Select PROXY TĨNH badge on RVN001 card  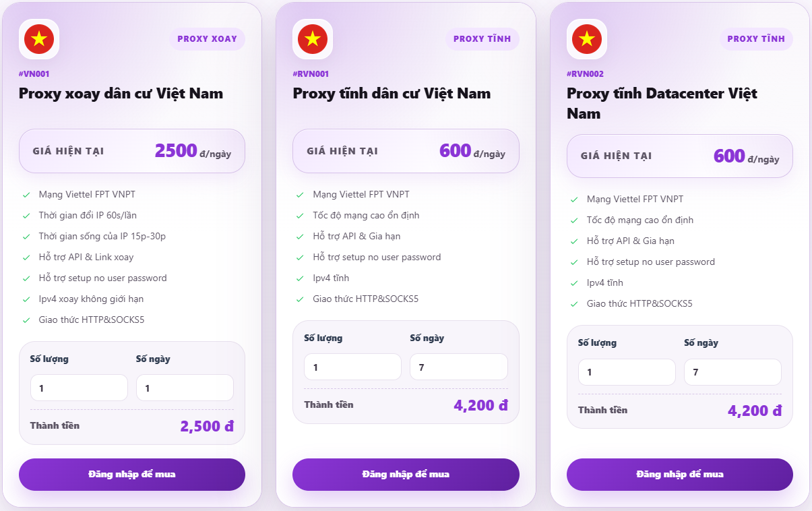coord(482,39)
